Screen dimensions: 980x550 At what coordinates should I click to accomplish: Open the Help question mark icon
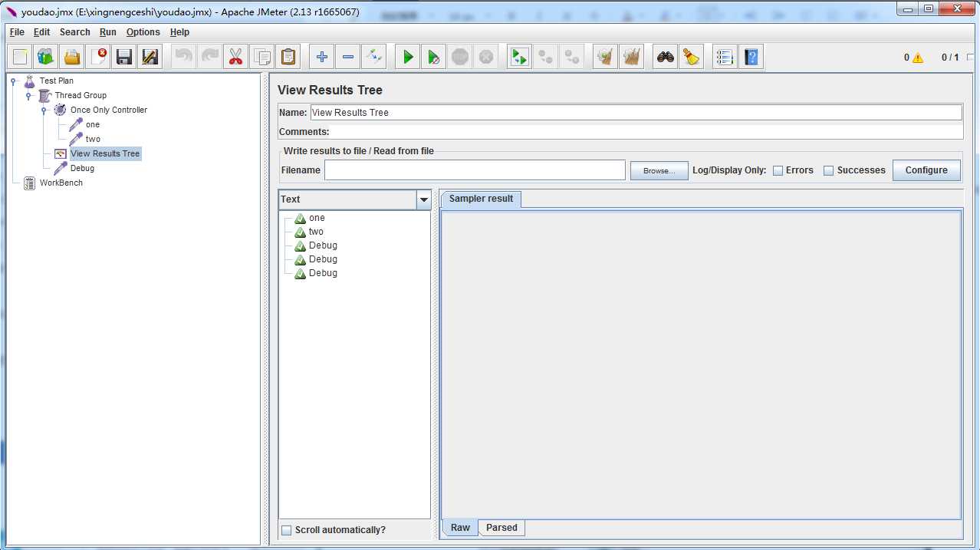pos(751,57)
